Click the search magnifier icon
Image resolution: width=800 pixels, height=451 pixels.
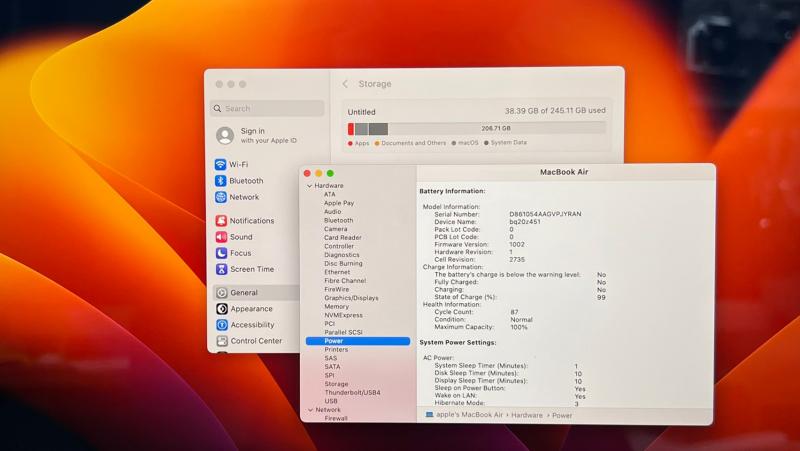tap(217, 108)
